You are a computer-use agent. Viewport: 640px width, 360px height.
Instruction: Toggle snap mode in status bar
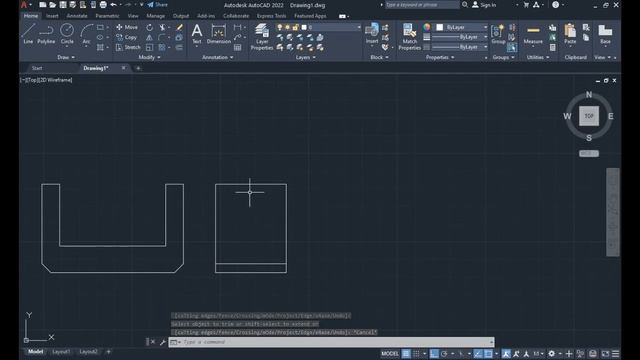(416, 353)
